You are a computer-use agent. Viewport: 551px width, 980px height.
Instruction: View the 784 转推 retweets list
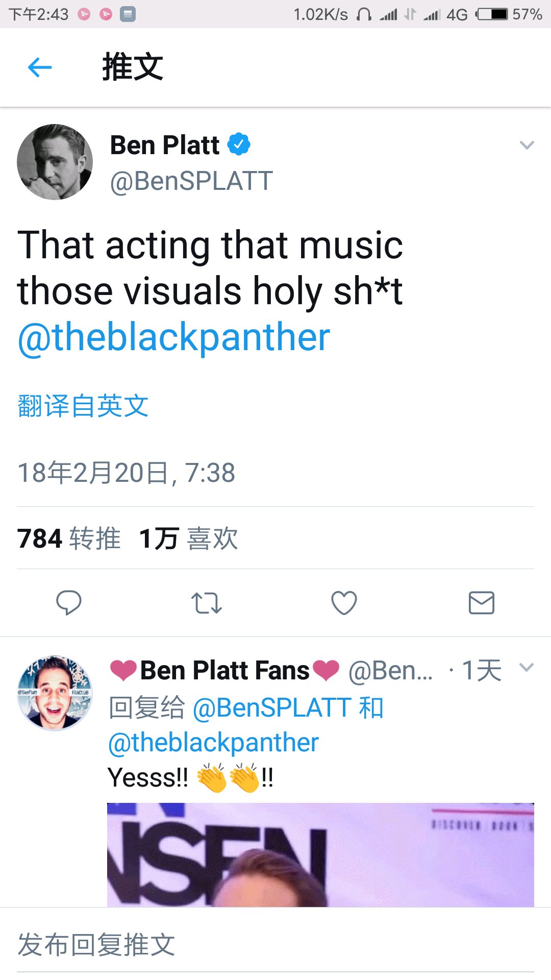(x=69, y=538)
